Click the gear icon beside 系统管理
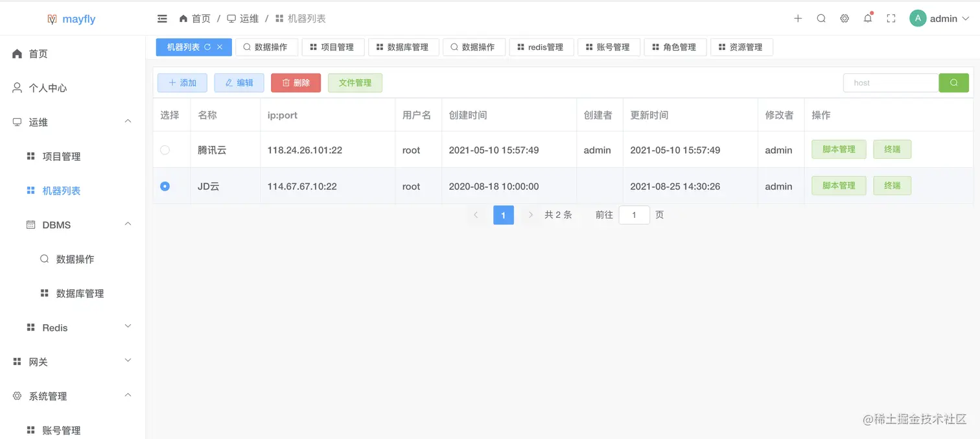980x439 pixels. [x=17, y=396]
